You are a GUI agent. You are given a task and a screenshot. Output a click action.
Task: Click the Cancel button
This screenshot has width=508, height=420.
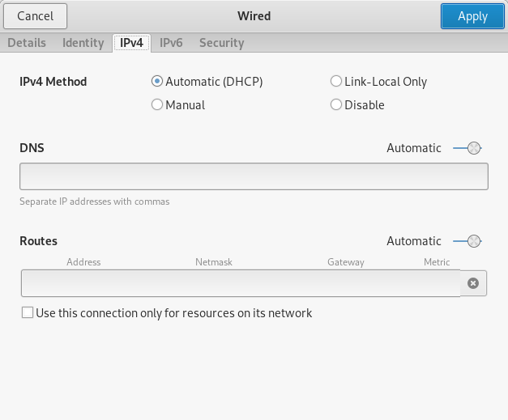click(x=35, y=15)
